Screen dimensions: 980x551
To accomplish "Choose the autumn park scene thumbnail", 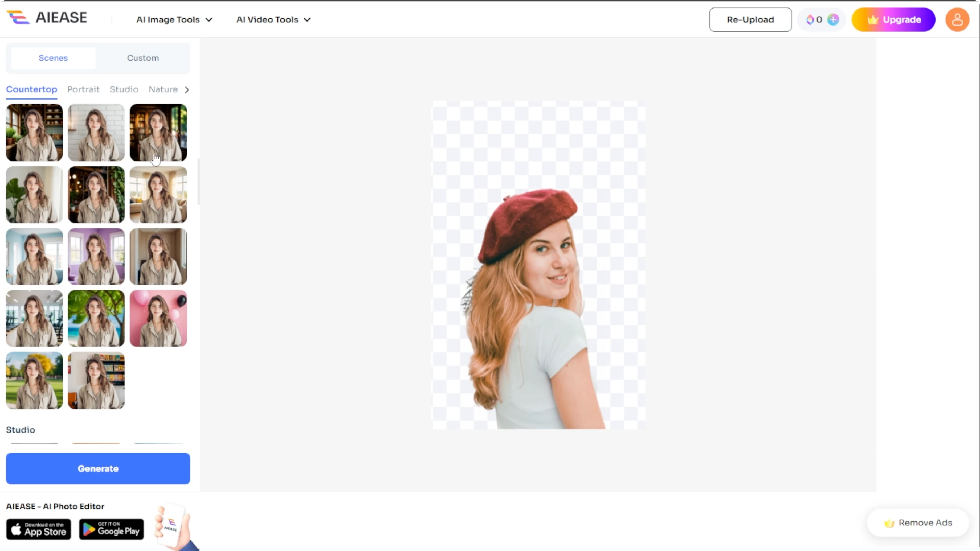I will point(34,380).
